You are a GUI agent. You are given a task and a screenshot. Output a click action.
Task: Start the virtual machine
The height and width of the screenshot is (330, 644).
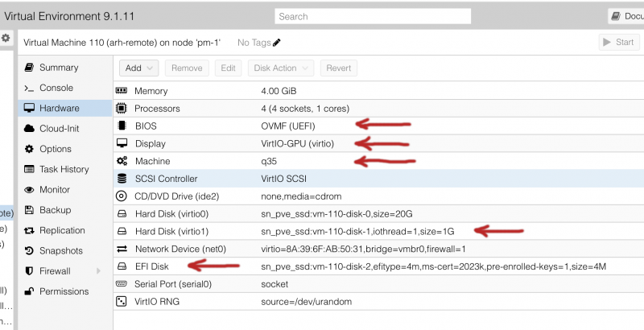coord(619,42)
